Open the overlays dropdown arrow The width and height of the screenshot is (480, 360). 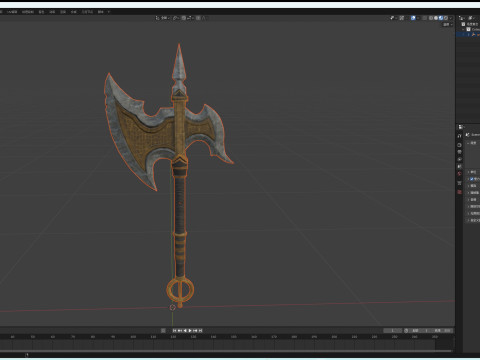(418, 18)
